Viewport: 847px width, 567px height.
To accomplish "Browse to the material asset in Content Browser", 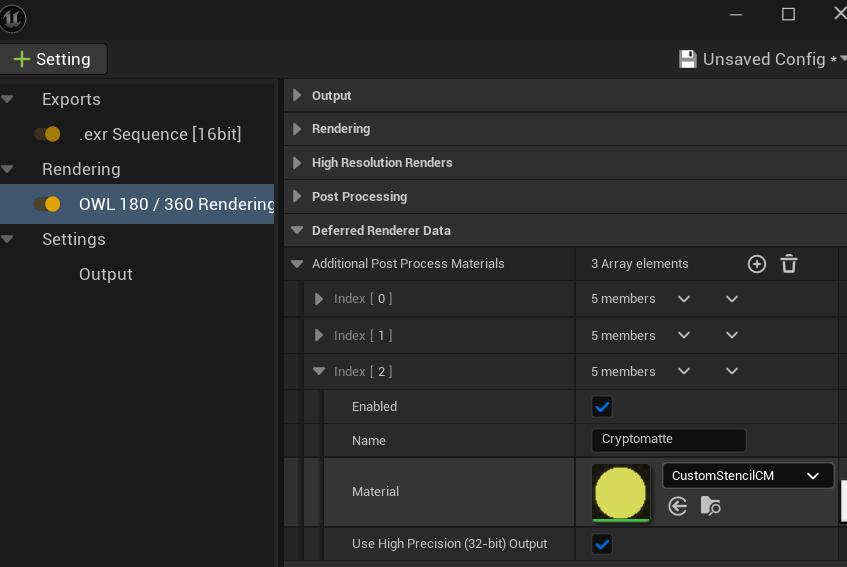I will tap(710, 506).
